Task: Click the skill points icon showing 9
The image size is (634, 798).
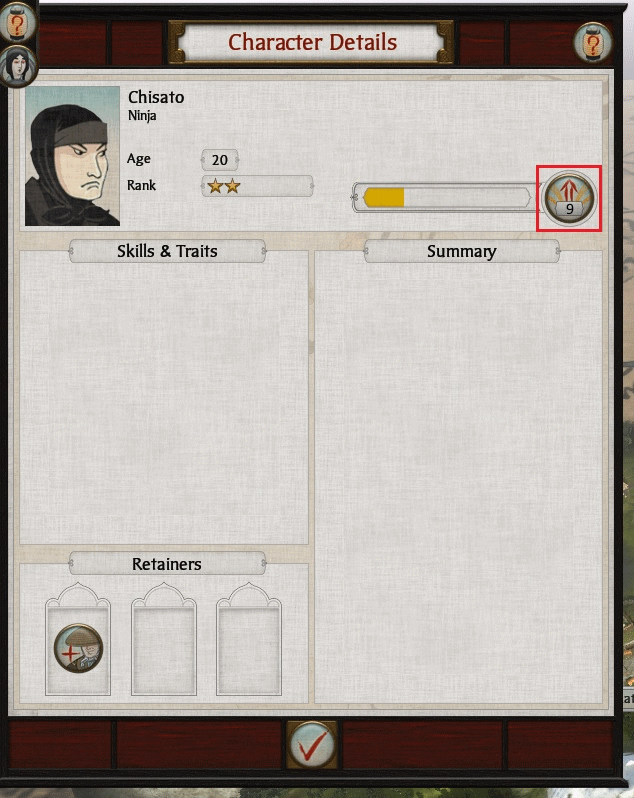Action: [569, 198]
